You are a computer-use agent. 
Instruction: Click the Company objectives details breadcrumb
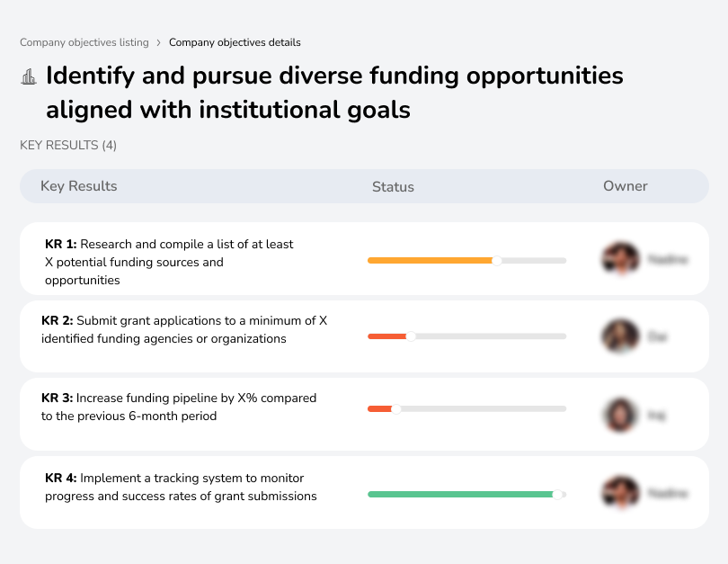(x=235, y=42)
